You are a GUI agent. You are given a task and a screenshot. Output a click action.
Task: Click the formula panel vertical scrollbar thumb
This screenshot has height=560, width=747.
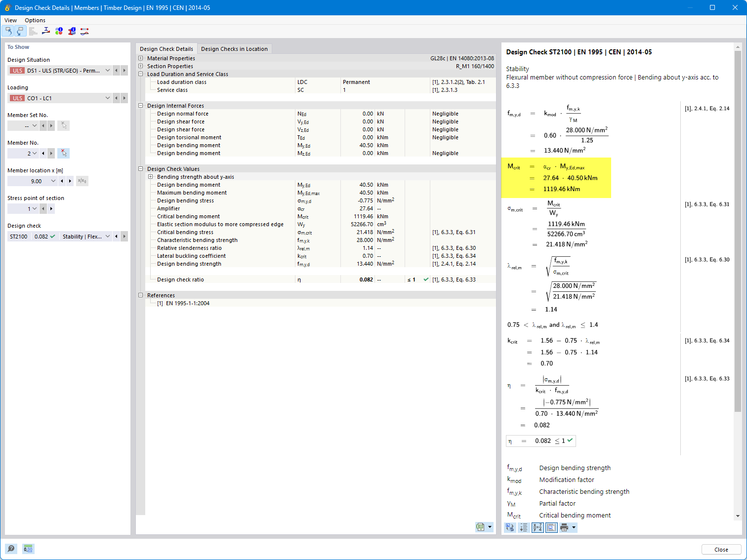click(738, 231)
